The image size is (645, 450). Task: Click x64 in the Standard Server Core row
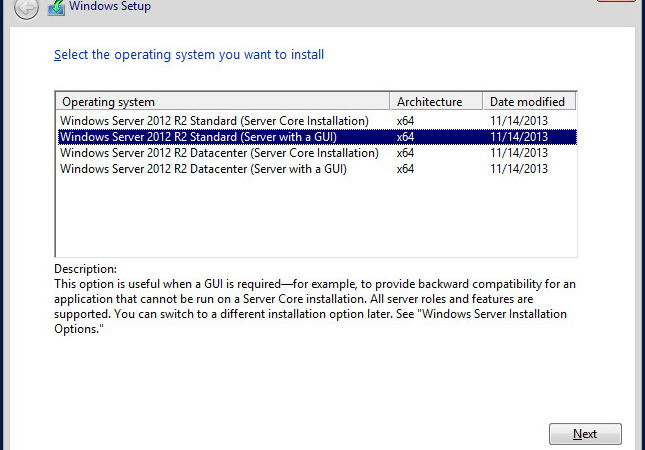coord(405,121)
